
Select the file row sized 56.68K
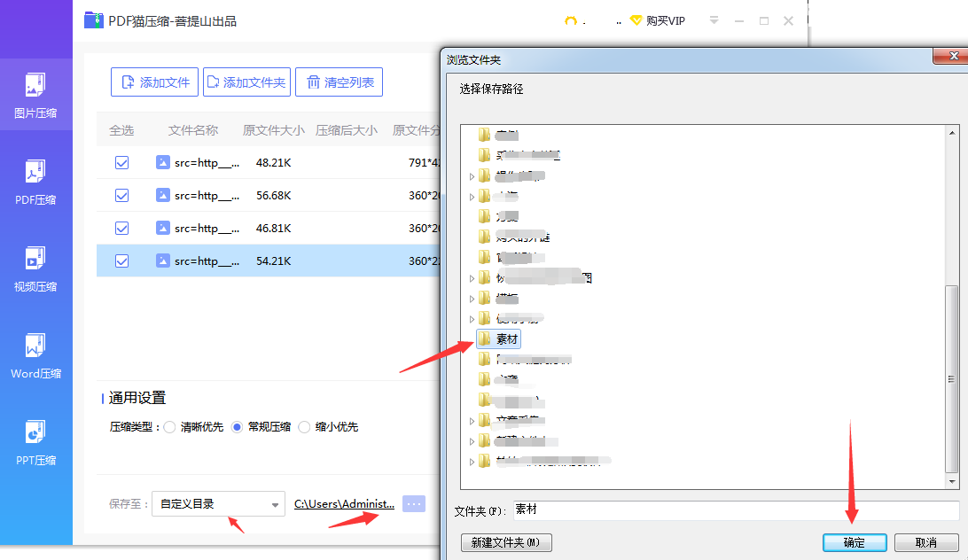(x=269, y=195)
